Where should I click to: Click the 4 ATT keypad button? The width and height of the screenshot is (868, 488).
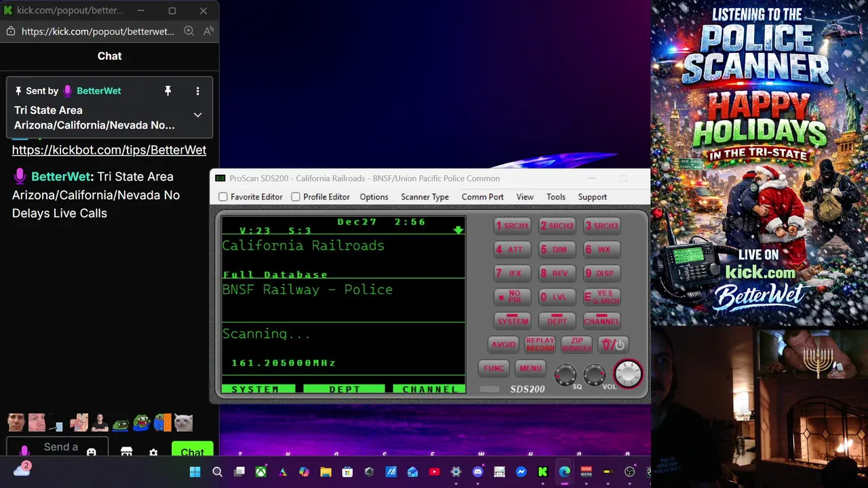point(512,249)
